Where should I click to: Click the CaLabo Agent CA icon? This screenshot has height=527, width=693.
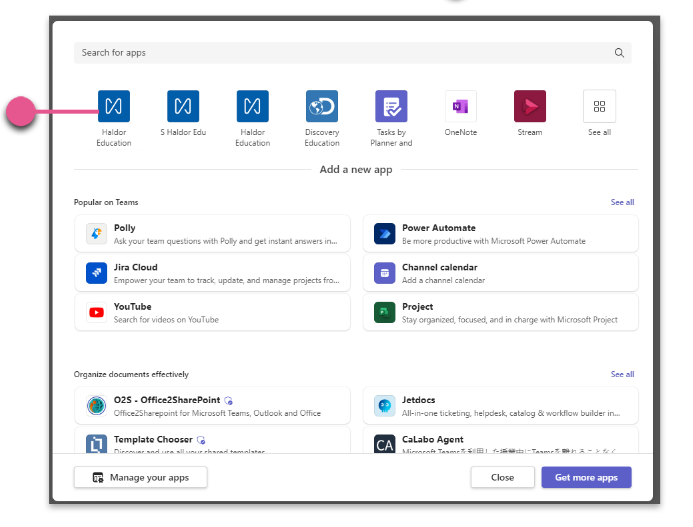click(385, 444)
